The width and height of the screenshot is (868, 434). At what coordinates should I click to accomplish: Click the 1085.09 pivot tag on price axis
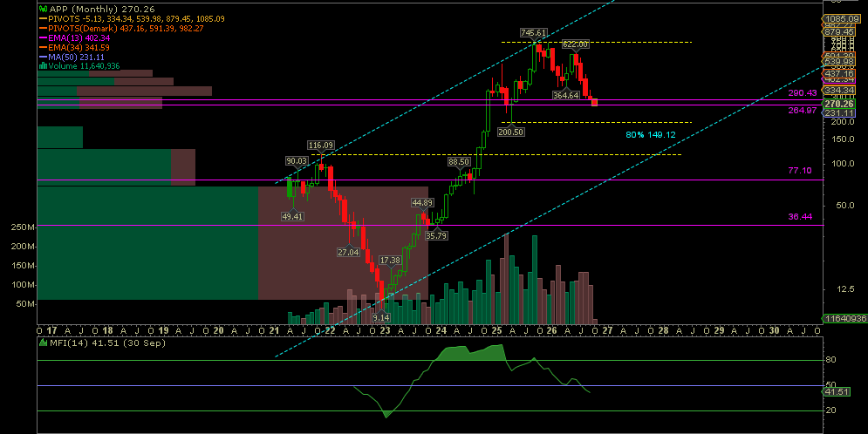pyautogui.click(x=842, y=19)
